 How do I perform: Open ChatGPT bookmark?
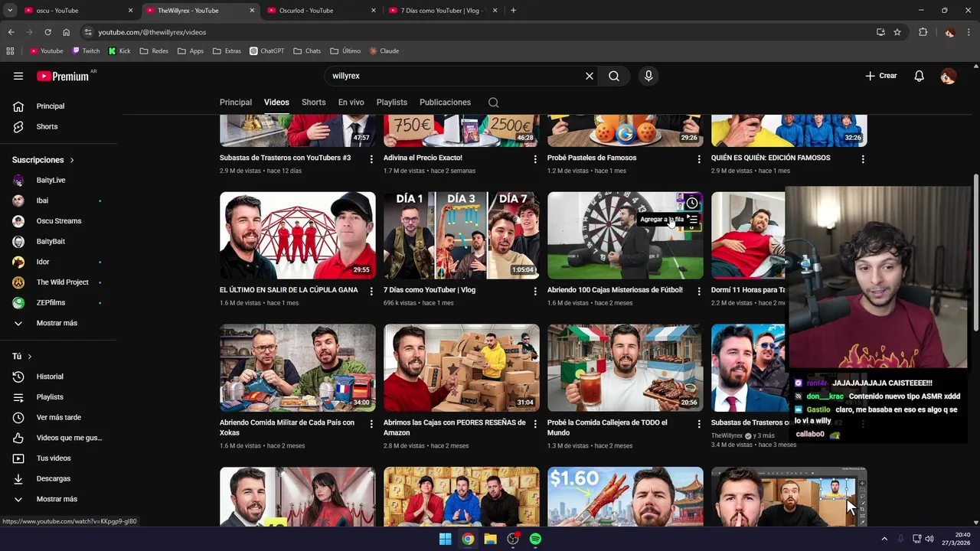tap(266, 51)
